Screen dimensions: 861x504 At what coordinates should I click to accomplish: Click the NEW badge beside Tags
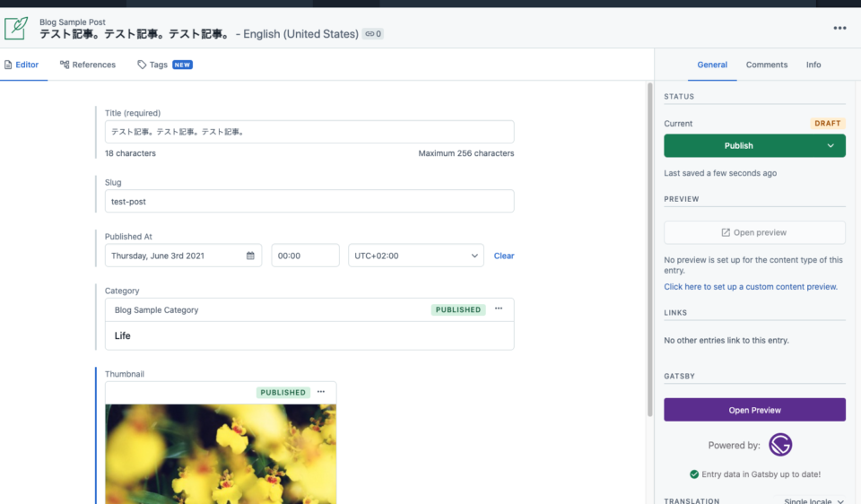(182, 65)
